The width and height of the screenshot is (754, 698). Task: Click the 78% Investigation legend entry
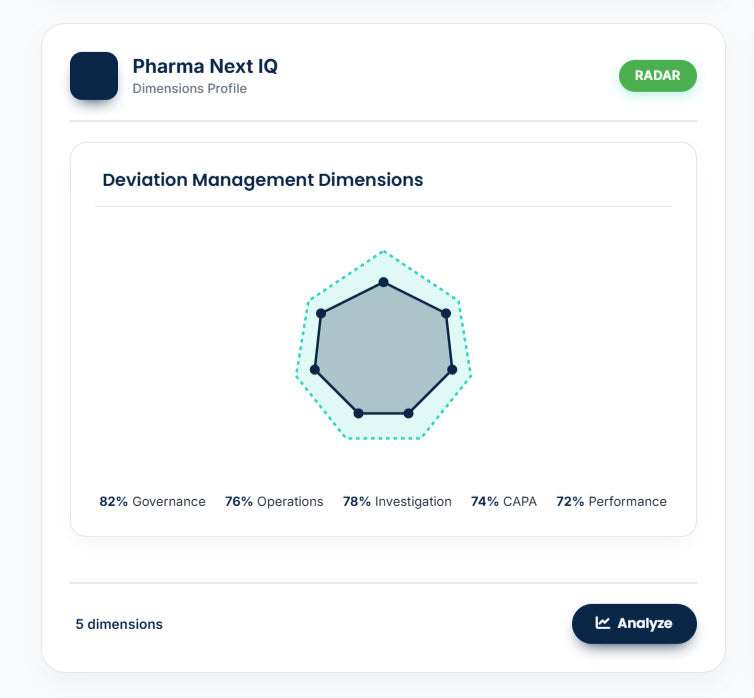[x=397, y=501]
